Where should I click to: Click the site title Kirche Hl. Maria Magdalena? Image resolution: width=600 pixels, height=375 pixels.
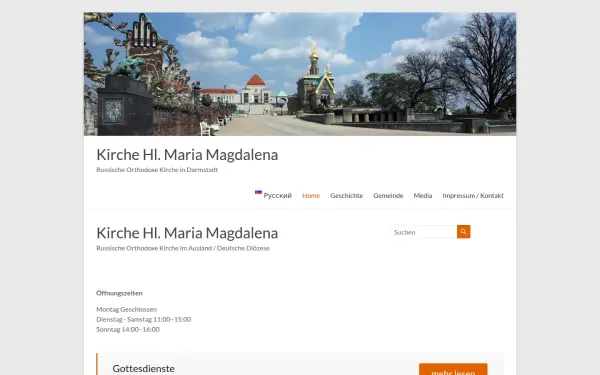tap(187, 155)
